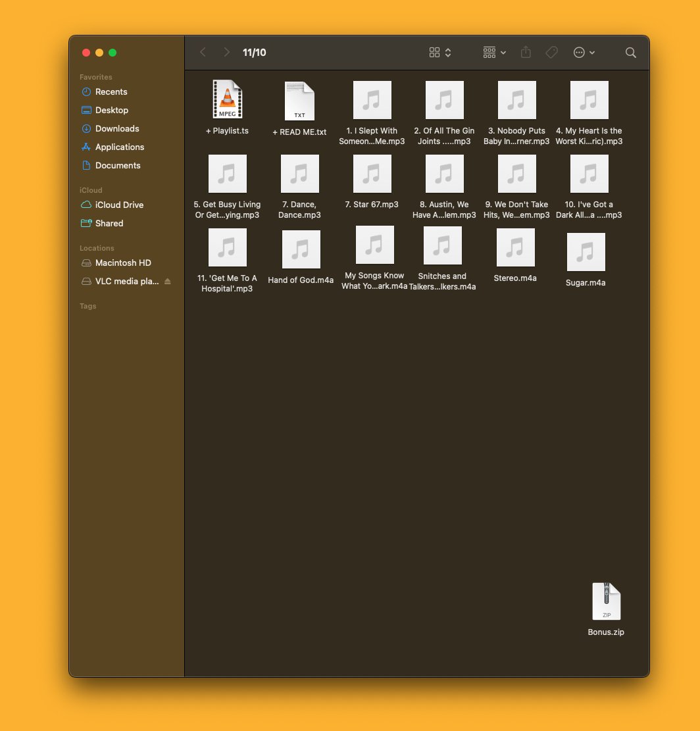The width and height of the screenshot is (700, 731).
Task: Select the Bonus.zip archive
Action: click(x=606, y=601)
